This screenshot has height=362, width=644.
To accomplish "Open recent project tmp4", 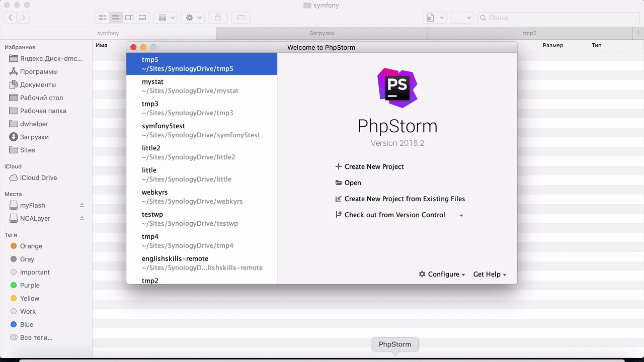I will coord(202,241).
